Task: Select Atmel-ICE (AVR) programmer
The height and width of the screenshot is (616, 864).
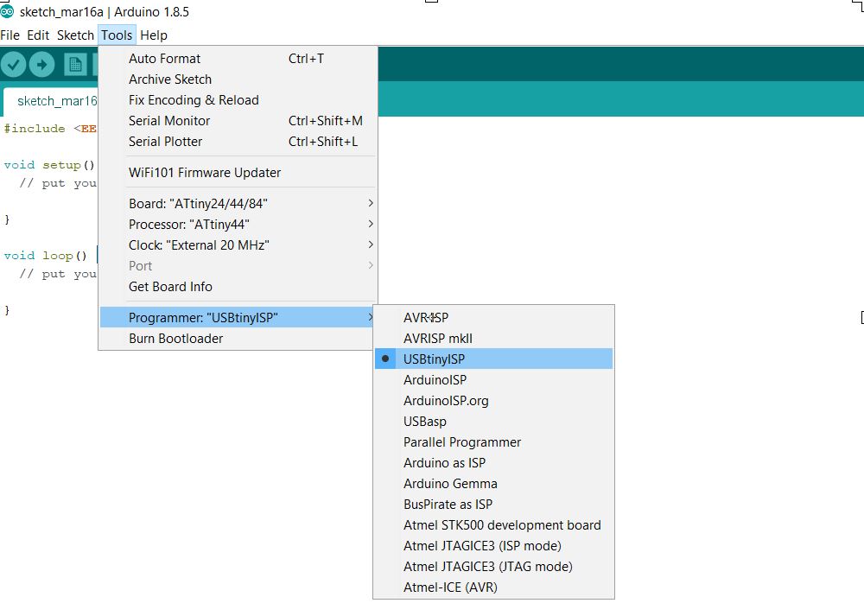Action: pos(493,587)
